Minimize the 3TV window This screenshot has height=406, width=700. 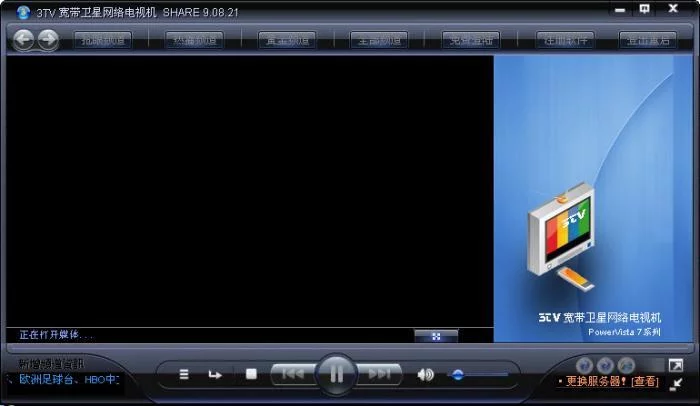coord(620,9)
